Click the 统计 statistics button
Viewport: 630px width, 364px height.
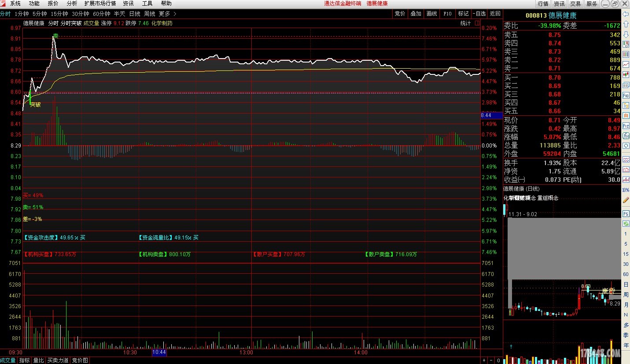tap(465, 23)
